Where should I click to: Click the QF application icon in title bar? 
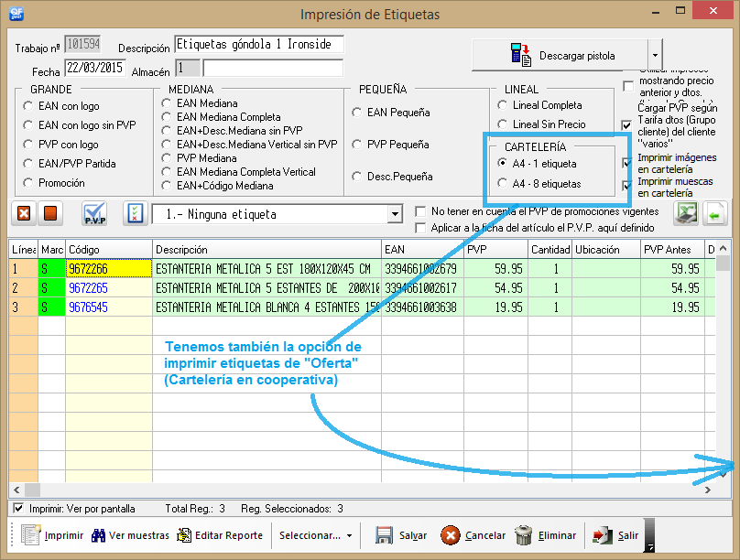click(16, 13)
